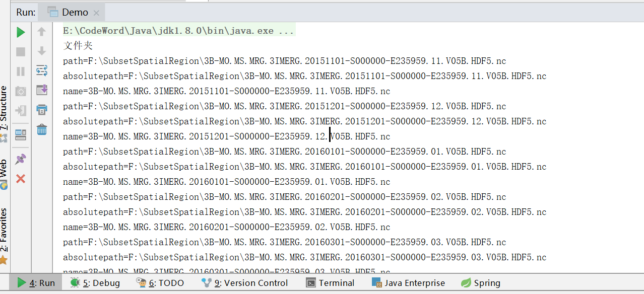Viewport: 644px width, 294px height.
Task: Switch to the Demo tab
Action: click(76, 12)
